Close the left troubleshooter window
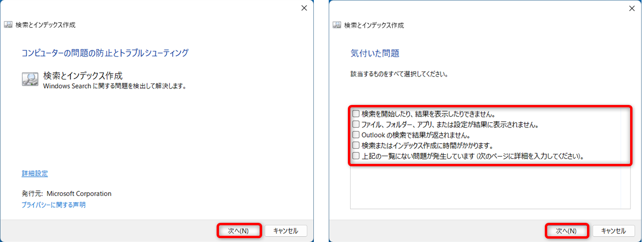The width and height of the screenshot is (644, 242). [x=304, y=8]
